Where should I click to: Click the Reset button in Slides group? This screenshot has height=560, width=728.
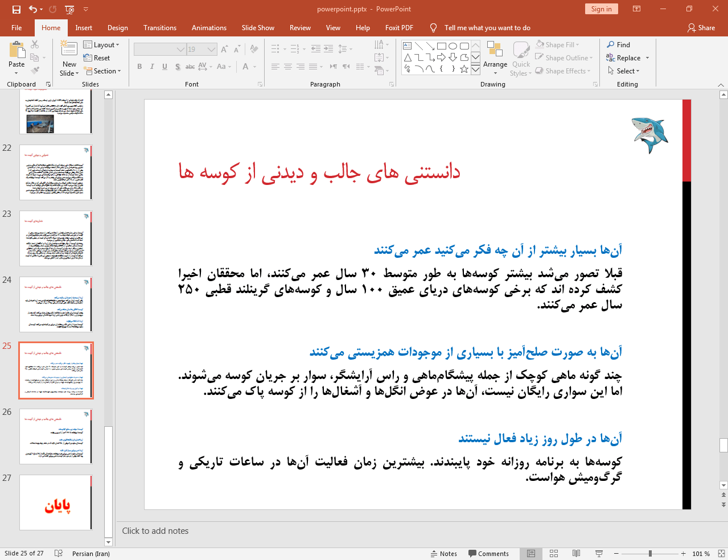click(97, 58)
